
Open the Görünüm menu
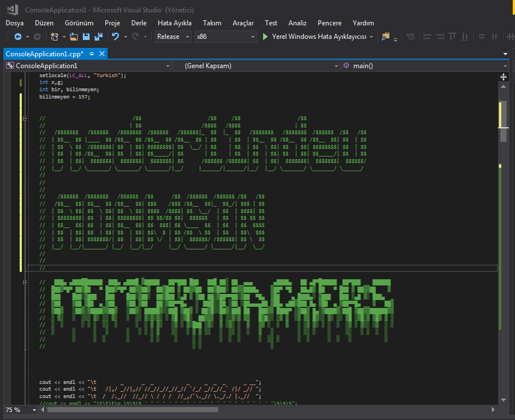click(x=79, y=23)
